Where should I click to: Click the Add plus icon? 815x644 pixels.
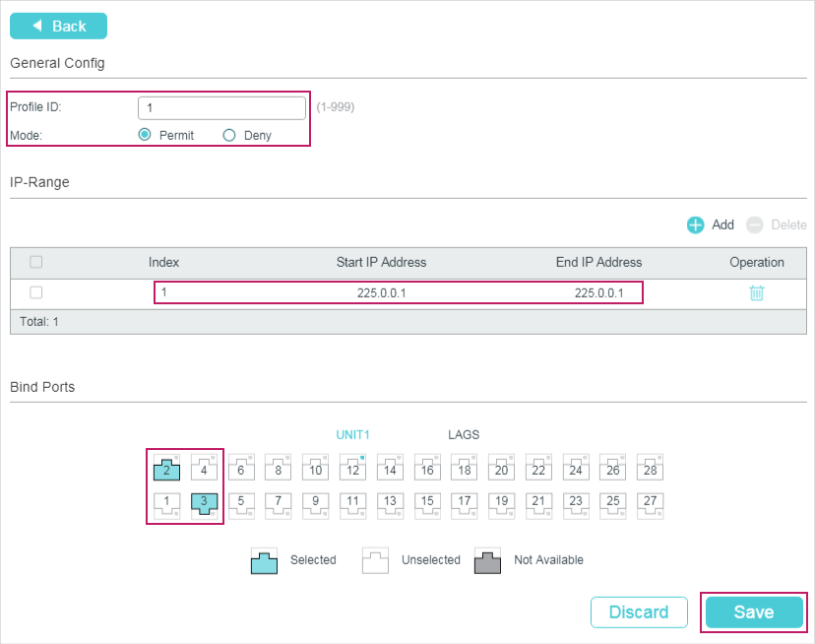point(696,225)
